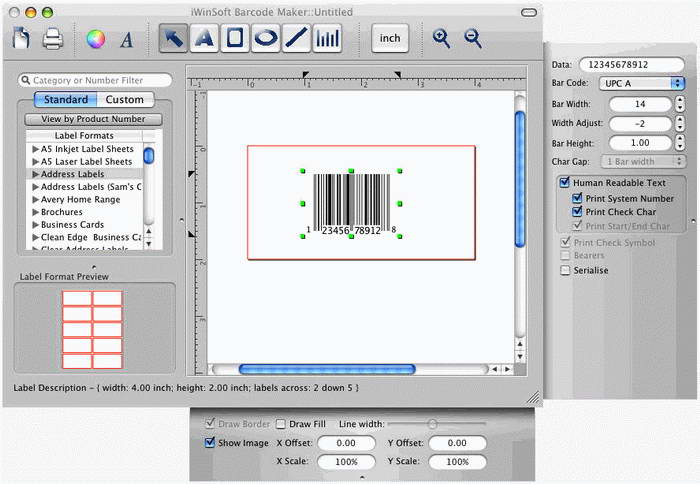Open the Bar Code type dropdown
Screen dimensions: 700x484
(x=635, y=83)
